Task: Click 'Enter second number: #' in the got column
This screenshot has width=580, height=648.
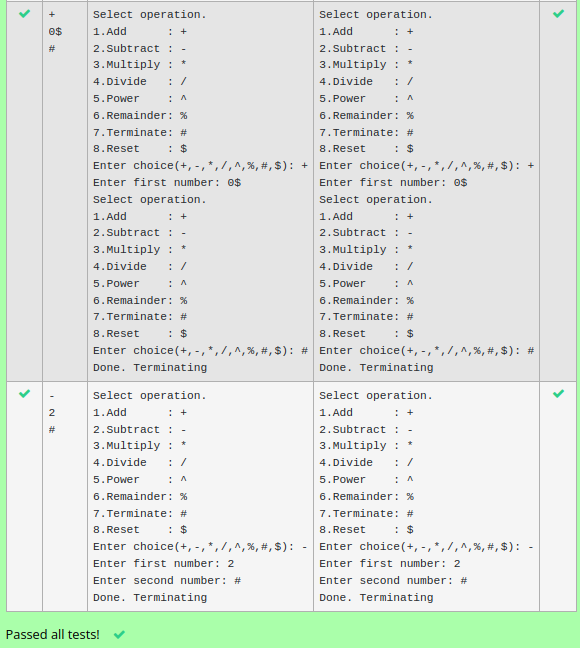Action: 393,581
